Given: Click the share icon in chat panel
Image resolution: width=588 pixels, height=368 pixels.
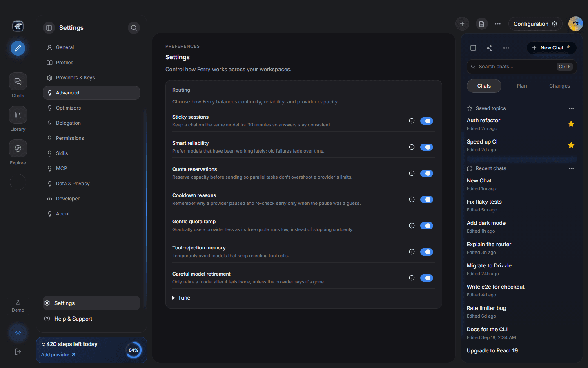Looking at the screenshot, I should (x=490, y=48).
